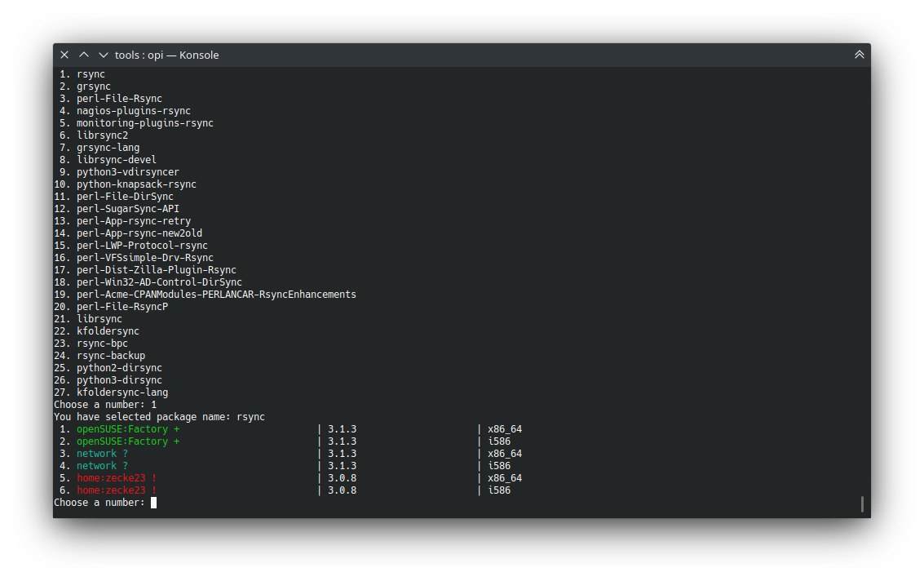
Task: Click green 'openSUSE:Factory +' on the x86_64 row
Action: (x=128, y=429)
